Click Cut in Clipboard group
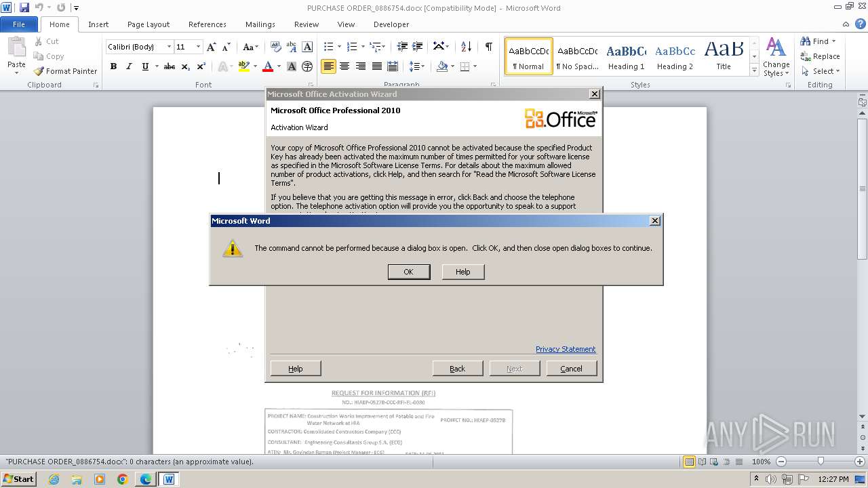The height and width of the screenshot is (488, 868). coord(46,41)
